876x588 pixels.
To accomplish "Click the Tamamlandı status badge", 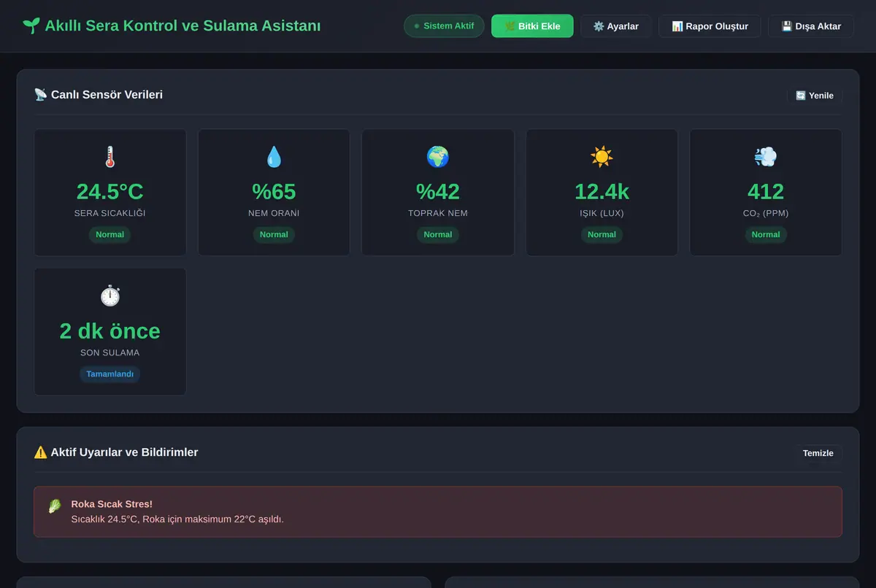I will click(x=110, y=374).
